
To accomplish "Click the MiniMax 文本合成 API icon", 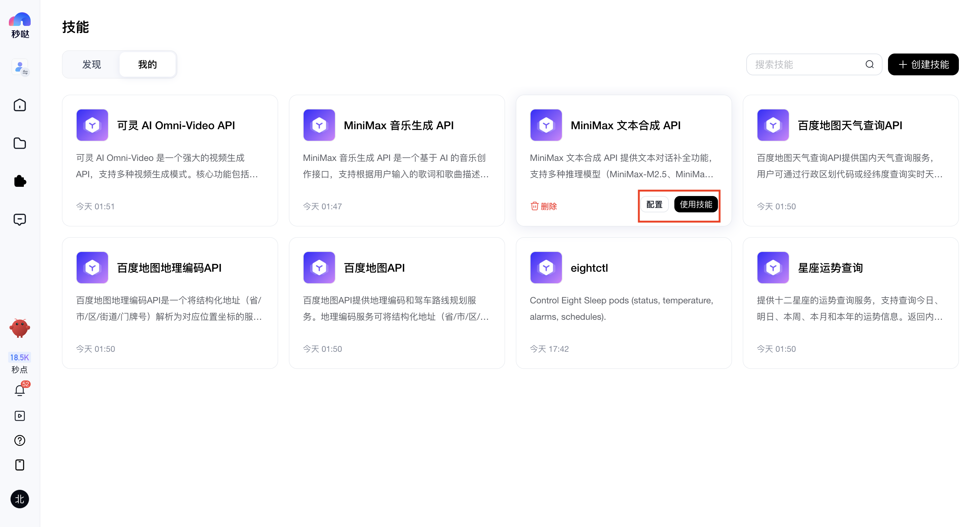I will click(x=546, y=125).
